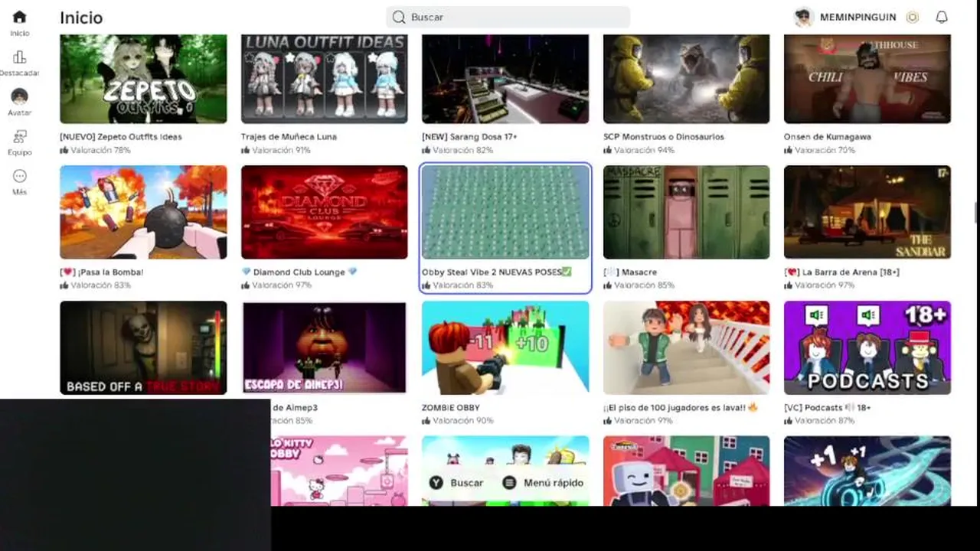Open SCP Monstruos o Dinosaurios thumbnail
Image resolution: width=980 pixels, height=551 pixels.
[687, 79]
